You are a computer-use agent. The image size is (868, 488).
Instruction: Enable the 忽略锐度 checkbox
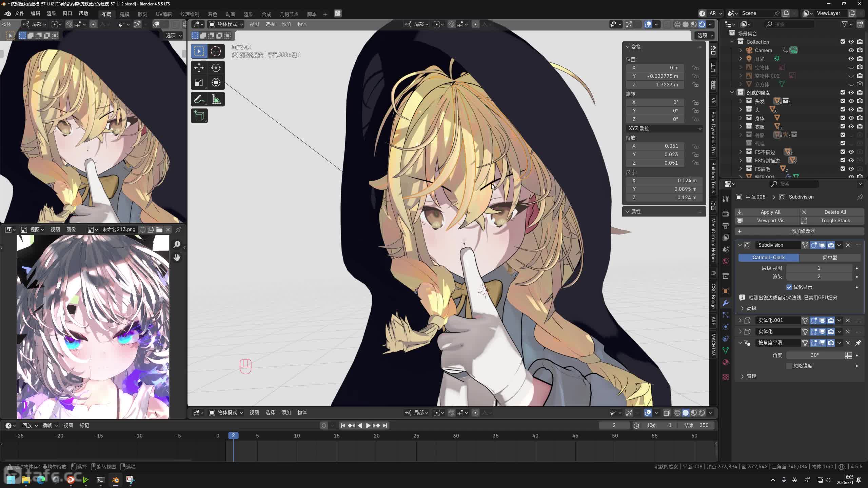pyautogui.click(x=789, y=366)
